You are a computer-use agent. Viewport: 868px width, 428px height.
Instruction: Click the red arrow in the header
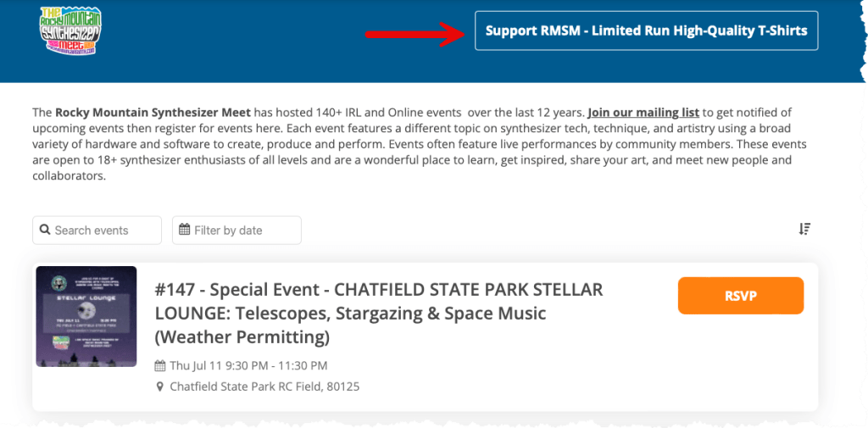[415, 34]
